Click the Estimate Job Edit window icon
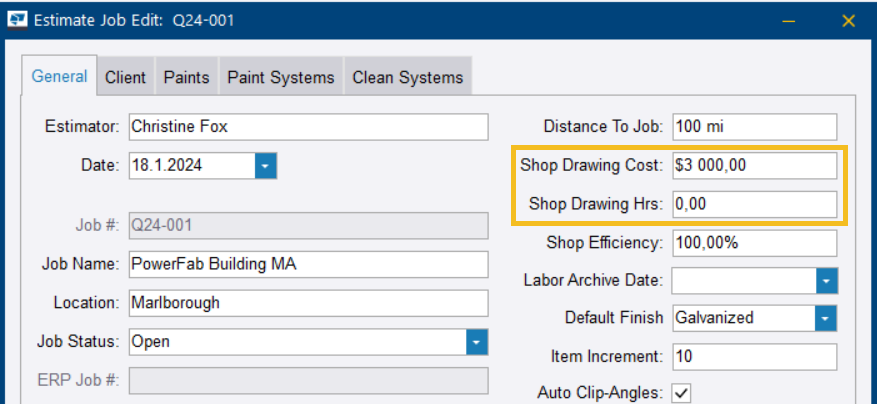The image size is (877, 404). pyautogui.click(x=17, y=19)
